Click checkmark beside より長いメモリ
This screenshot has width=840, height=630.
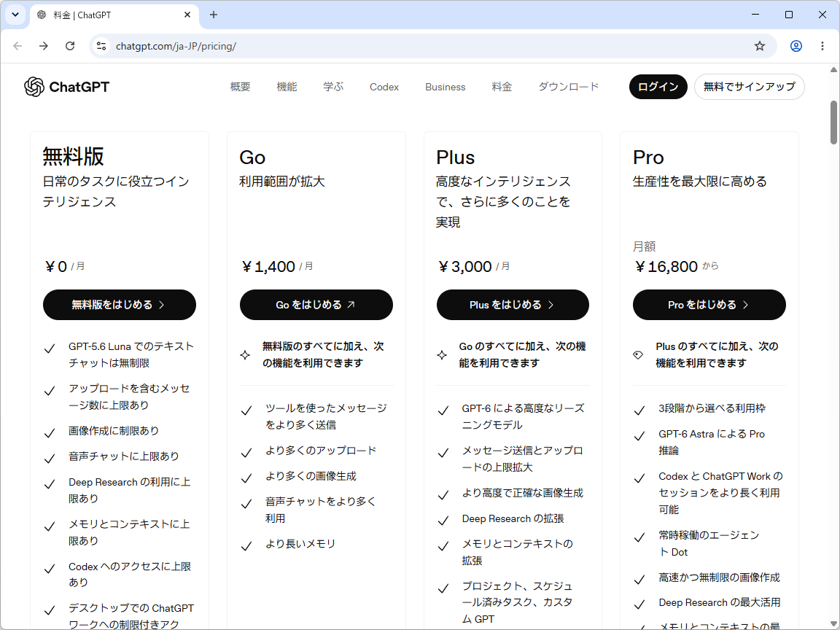(246, 546)
